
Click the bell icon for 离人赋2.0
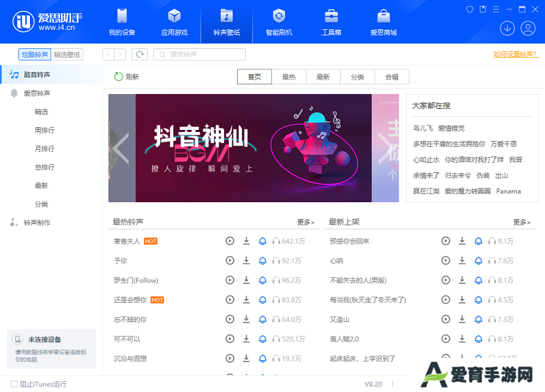(479, 339)
